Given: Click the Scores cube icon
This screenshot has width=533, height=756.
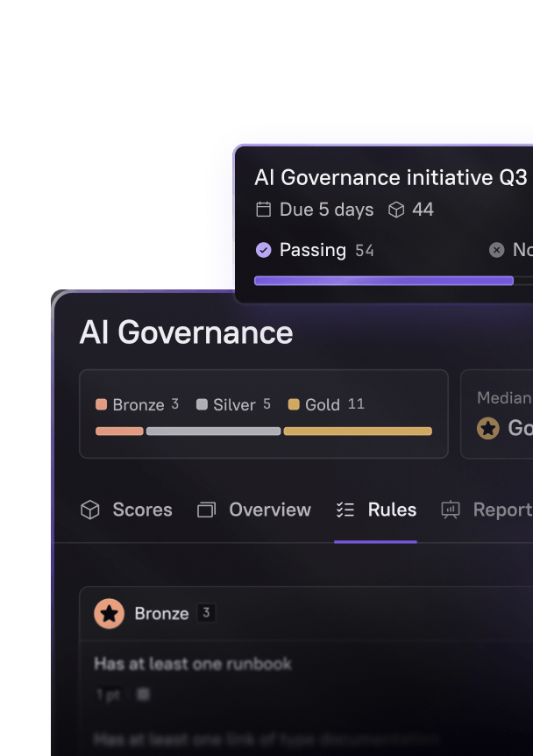Looking at the screenshot, I should (x=89, y=510).
